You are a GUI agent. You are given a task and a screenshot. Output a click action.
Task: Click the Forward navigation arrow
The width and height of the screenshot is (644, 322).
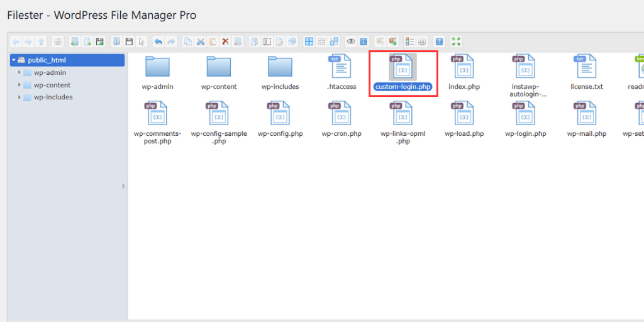pyautogui.click(x=28, y=42)
